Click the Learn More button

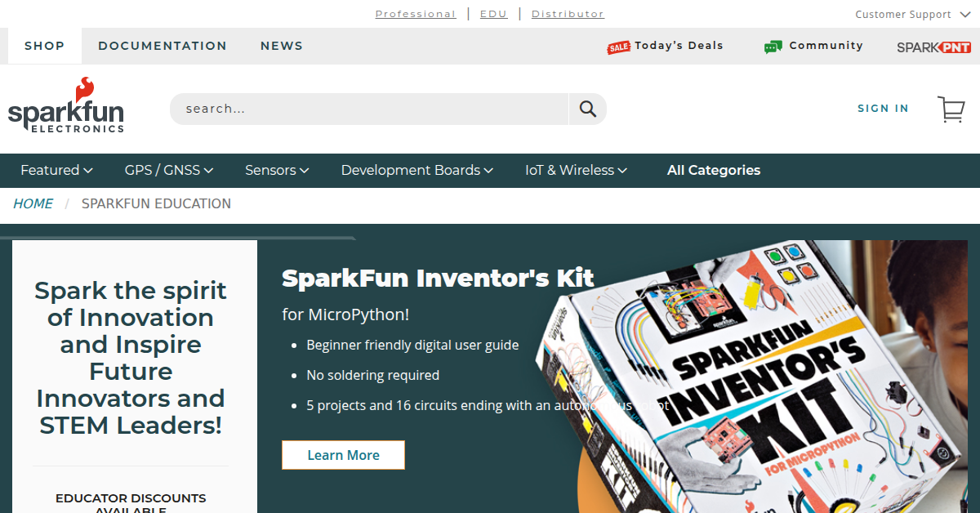pyautogui.click(x=343, y=455)
